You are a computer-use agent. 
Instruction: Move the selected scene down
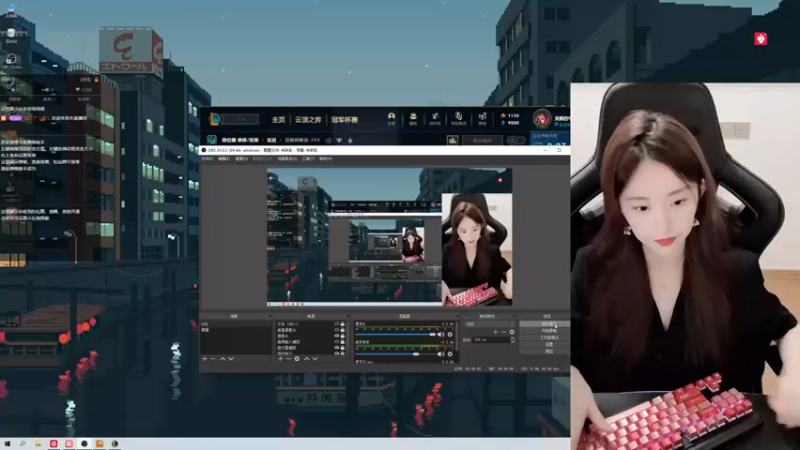(x=231, y=359)
